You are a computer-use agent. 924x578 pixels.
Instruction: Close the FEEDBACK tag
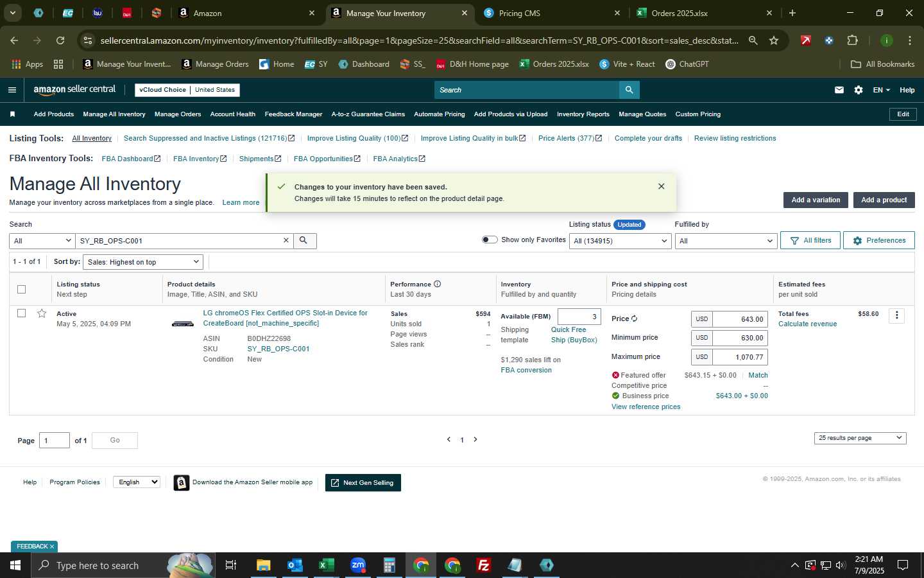(52, 547)
